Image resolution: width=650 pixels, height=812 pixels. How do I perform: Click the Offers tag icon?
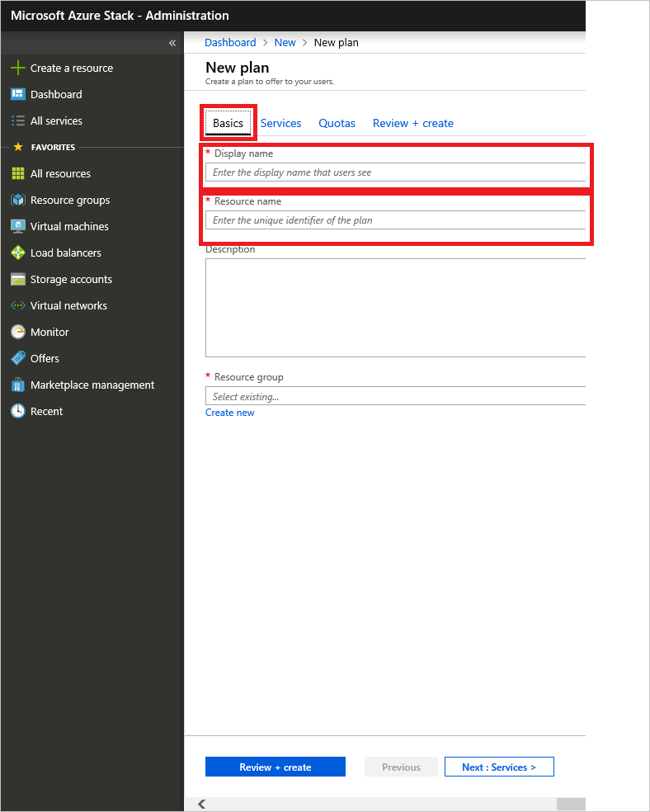click(x=18, y=358)
